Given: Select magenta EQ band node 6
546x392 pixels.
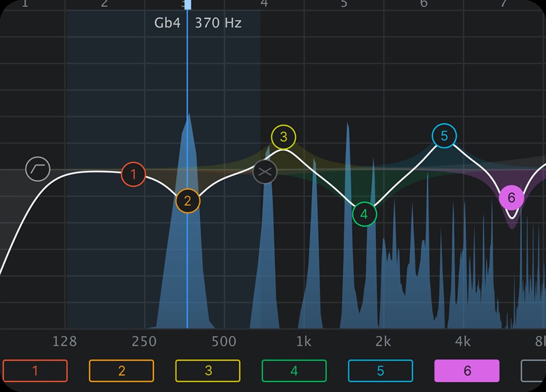Looking at the screenshot, I should click(511, 198).
